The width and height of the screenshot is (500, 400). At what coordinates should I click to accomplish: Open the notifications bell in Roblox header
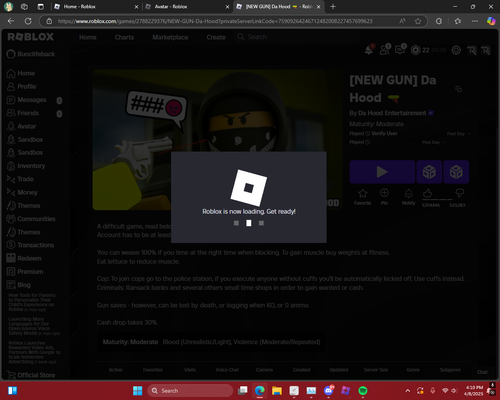(x=369, y=50)
